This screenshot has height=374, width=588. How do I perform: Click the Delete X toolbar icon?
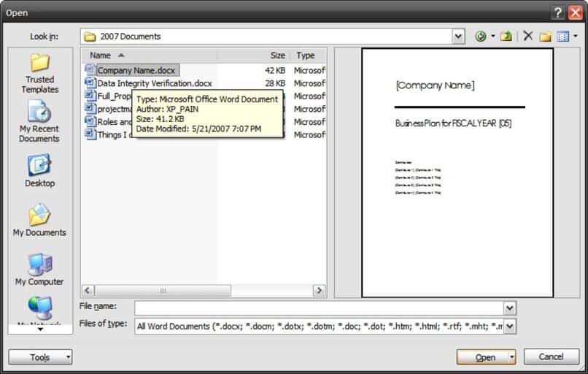point(528,36)
